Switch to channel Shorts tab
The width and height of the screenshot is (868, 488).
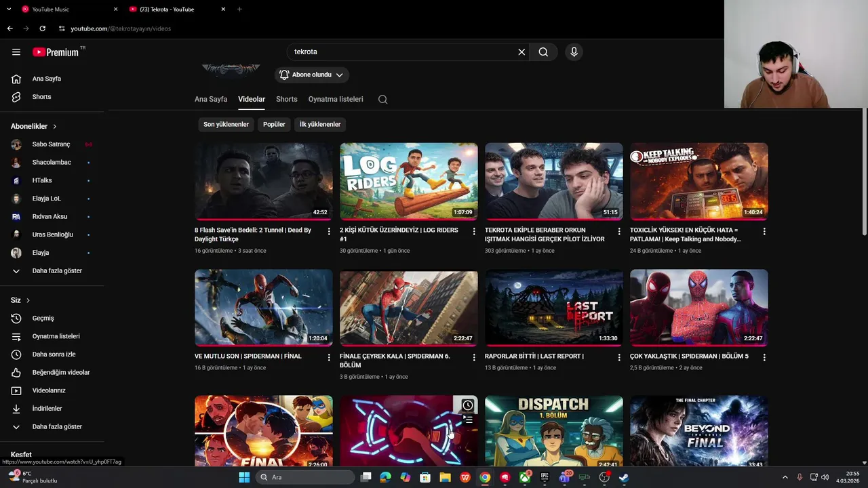[x=287, y=100]
